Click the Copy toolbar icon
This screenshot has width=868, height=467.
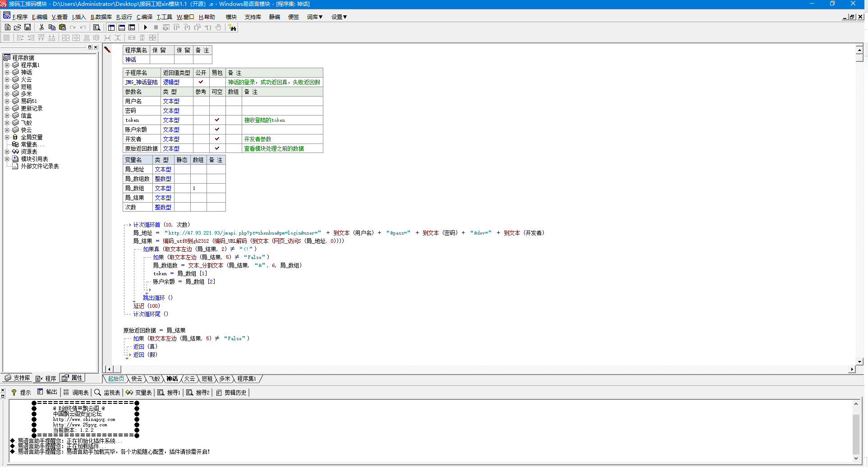52,27
